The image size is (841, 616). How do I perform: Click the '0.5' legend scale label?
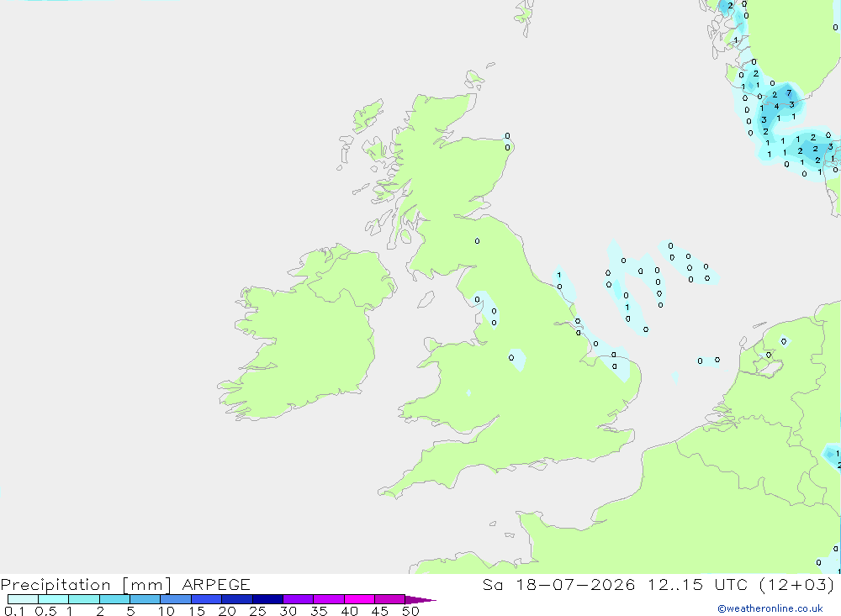(45, 611)
